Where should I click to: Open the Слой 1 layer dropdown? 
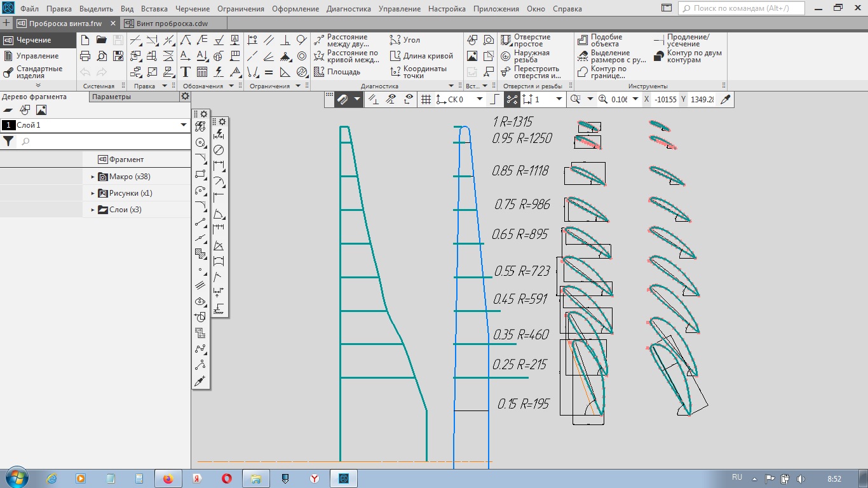184,125
